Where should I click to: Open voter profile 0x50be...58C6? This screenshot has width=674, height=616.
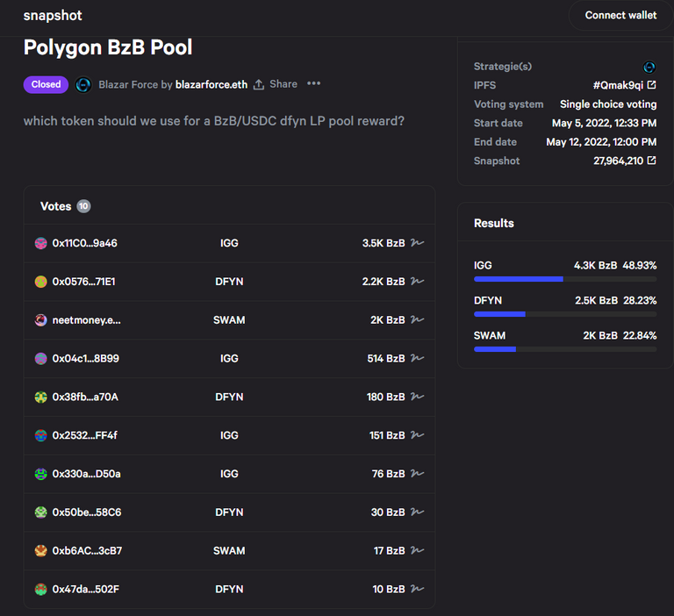pos(87,512)
